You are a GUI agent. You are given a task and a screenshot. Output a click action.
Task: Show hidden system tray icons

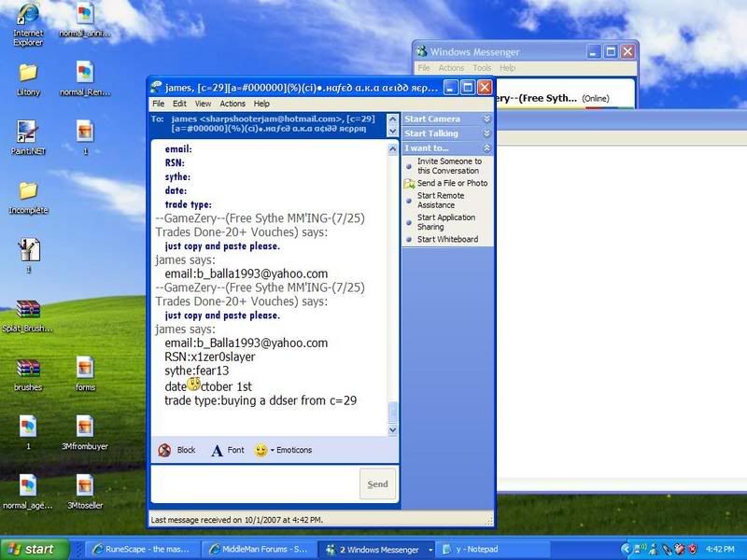point(627,549)
